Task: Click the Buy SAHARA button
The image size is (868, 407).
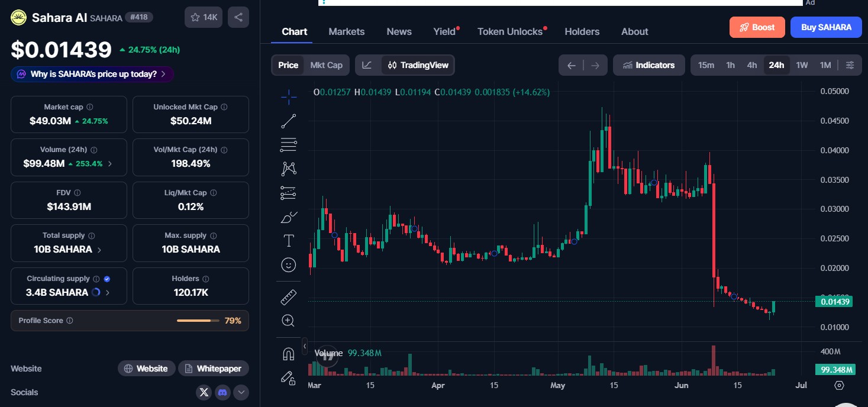Action: click(826, 27)
